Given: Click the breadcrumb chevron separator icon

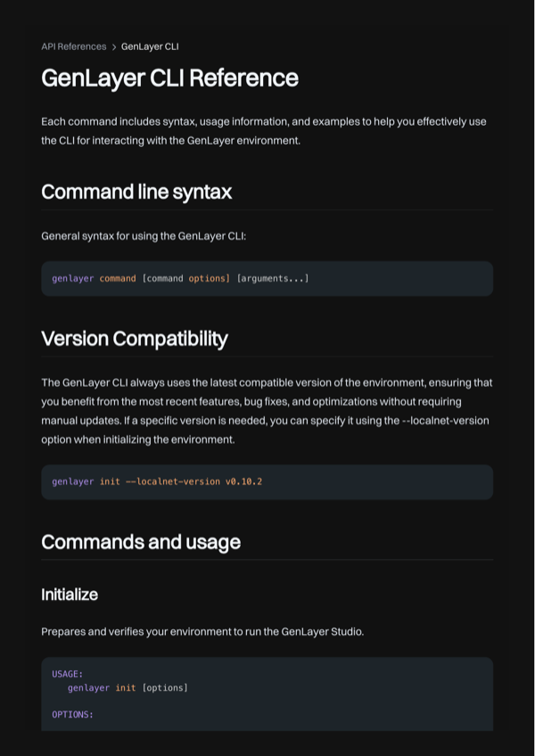Looking at the screenshot, I should 114,46.
